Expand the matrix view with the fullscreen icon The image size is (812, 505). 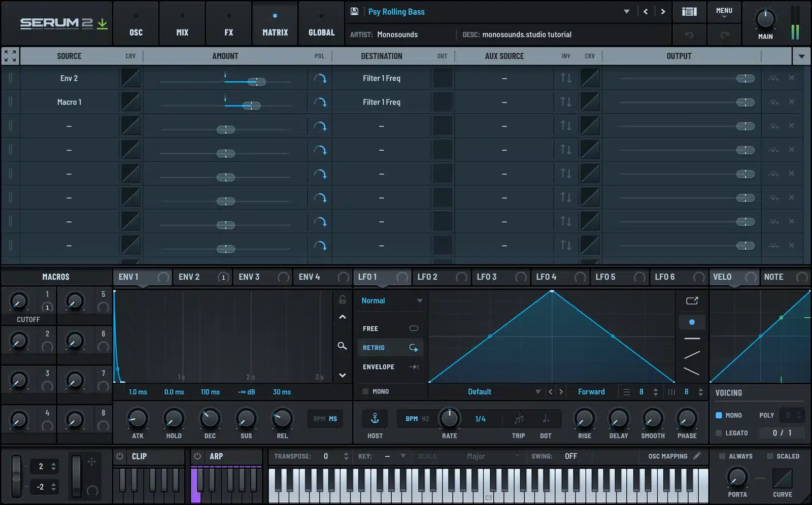tap(10, 56)
